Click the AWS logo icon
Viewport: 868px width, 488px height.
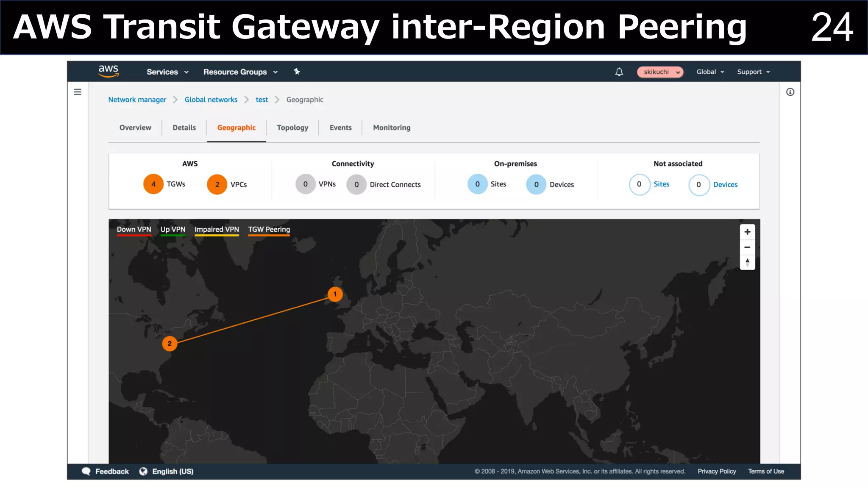(x=108, y=71)
